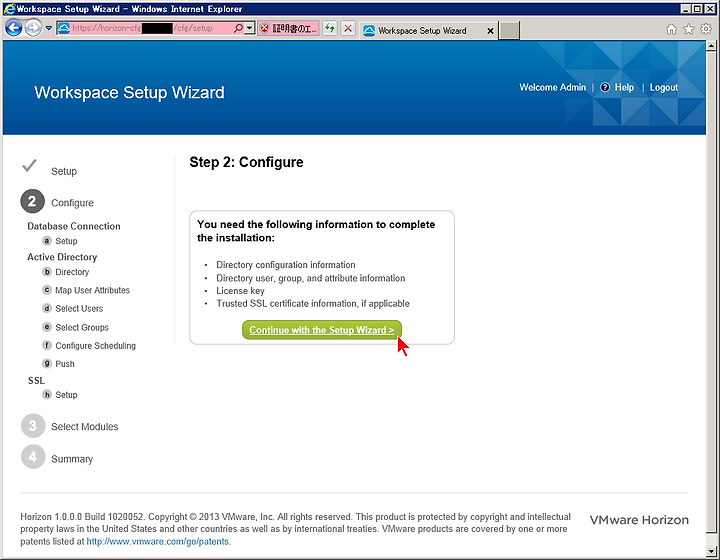
Task: Click the Stop loading red X icon
Action: 348,28
